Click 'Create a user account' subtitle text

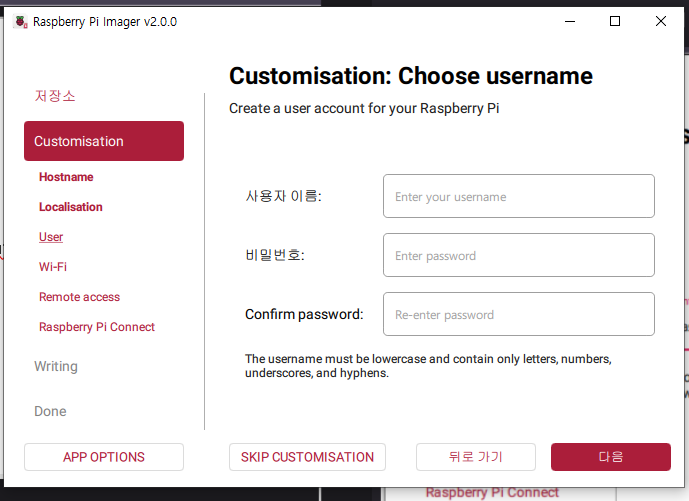pos(364,108)
